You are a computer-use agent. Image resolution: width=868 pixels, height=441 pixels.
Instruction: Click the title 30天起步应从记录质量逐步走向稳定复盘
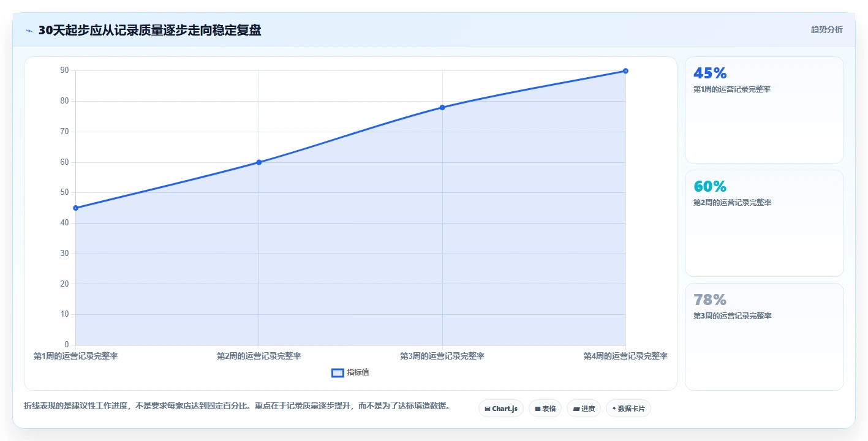pos(149,30)
